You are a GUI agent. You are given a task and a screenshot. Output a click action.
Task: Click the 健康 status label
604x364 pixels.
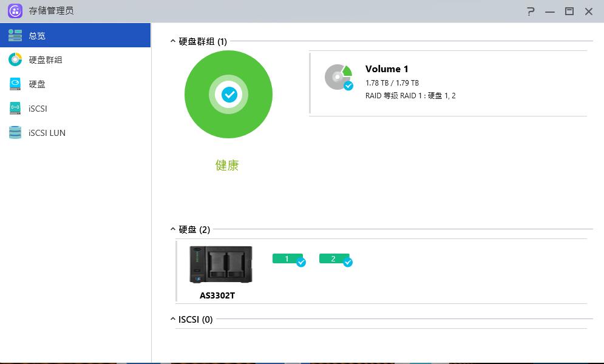pyautogui.click(x=228, y=165)
